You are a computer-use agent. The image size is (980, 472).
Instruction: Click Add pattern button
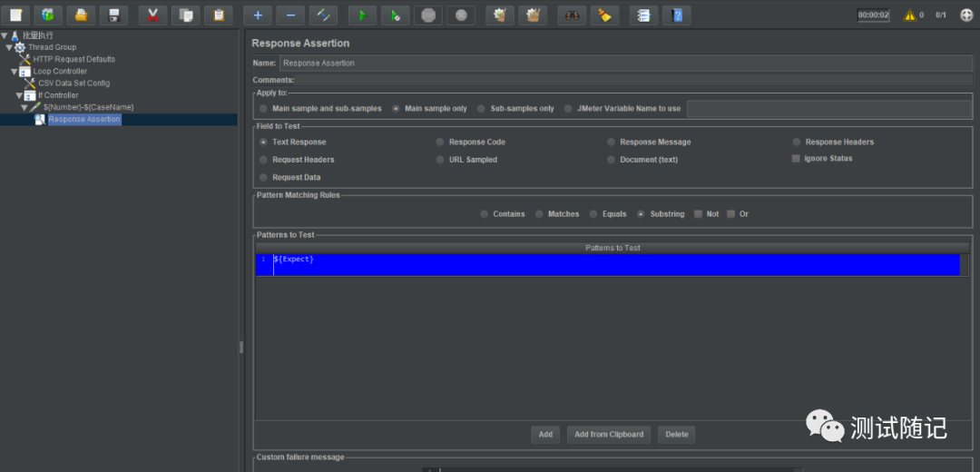pos(545,435)
